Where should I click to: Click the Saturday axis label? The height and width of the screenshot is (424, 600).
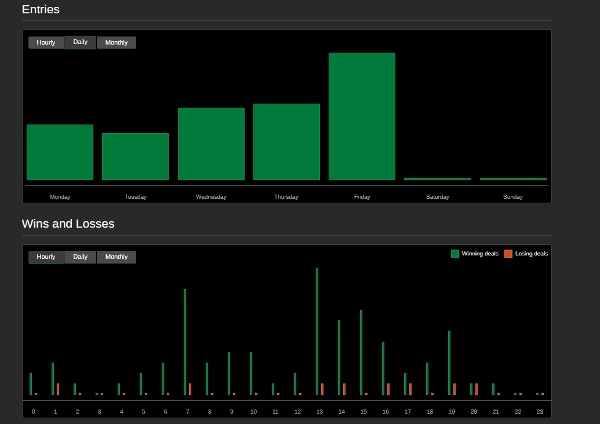[437, 197]
